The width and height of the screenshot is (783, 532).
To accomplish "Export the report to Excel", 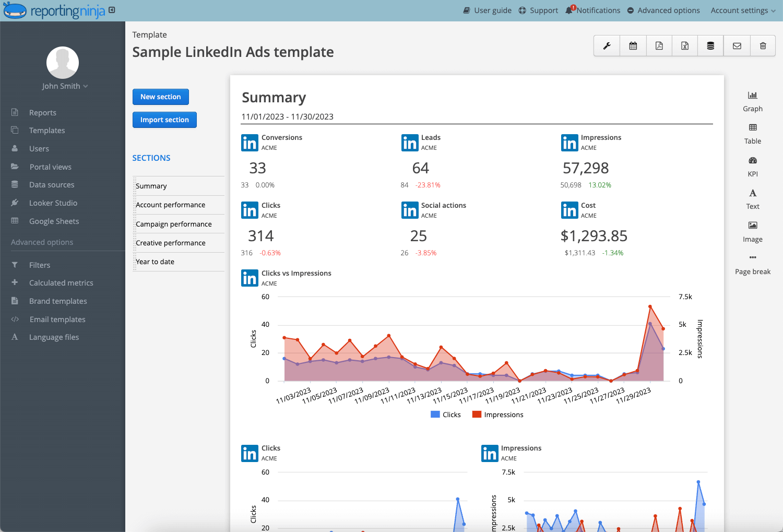I will [x=684, y=45].
